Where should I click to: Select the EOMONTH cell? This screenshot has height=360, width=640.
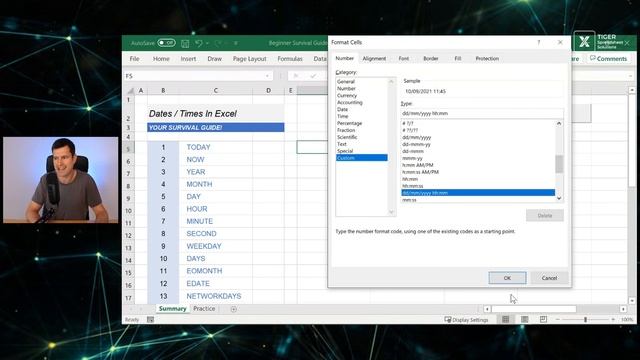pyautogui.click(x=216, y=271)
